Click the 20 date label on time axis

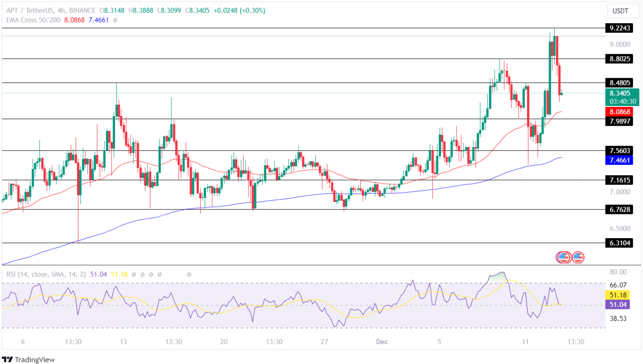coord(224,342)
